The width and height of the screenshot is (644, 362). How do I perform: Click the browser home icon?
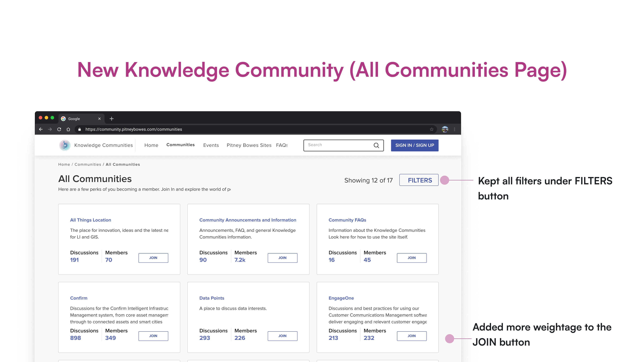pos(68,129)
